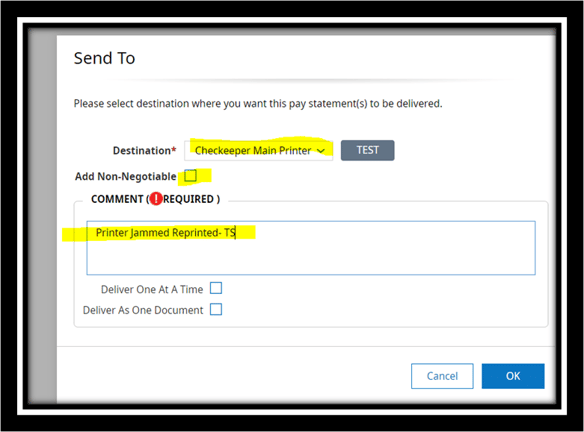584x432 pixels.
Task: Click inside the comment text box
Action: point(311,248)
